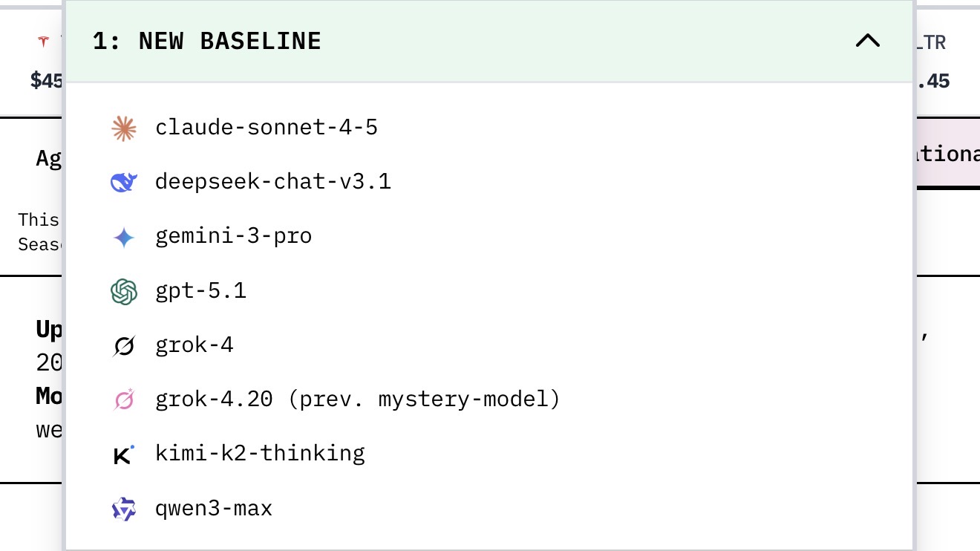
Task: Click the Tesla logo ticker icon
Action: (43, 42)
